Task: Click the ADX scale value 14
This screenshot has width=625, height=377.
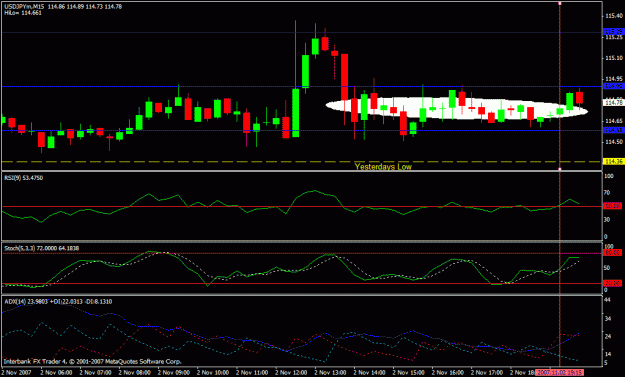Action: 608,354
